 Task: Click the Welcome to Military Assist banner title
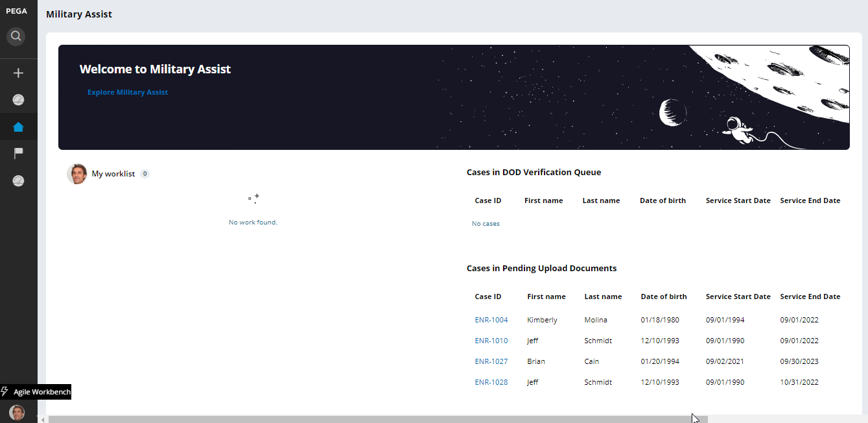(x=155, y=69)
